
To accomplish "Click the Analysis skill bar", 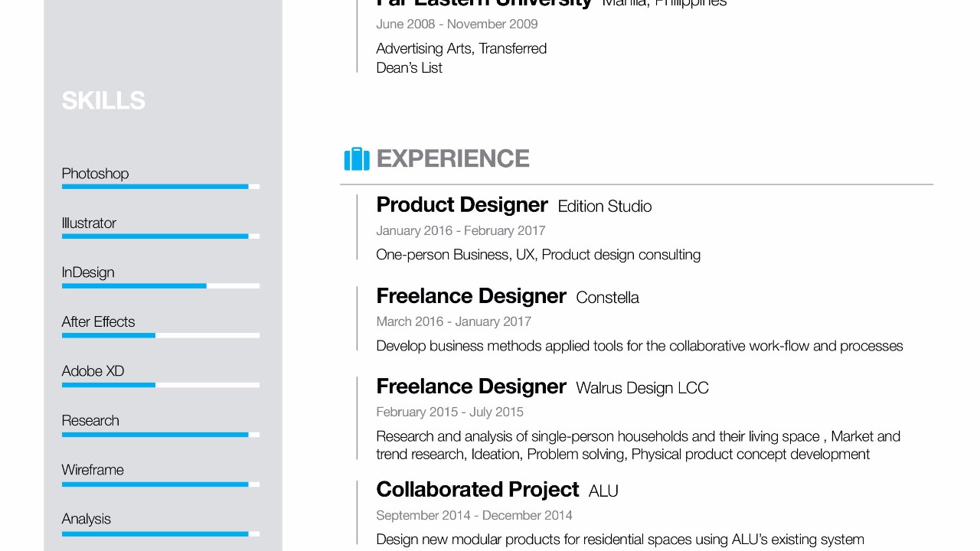I will point(161,533).
